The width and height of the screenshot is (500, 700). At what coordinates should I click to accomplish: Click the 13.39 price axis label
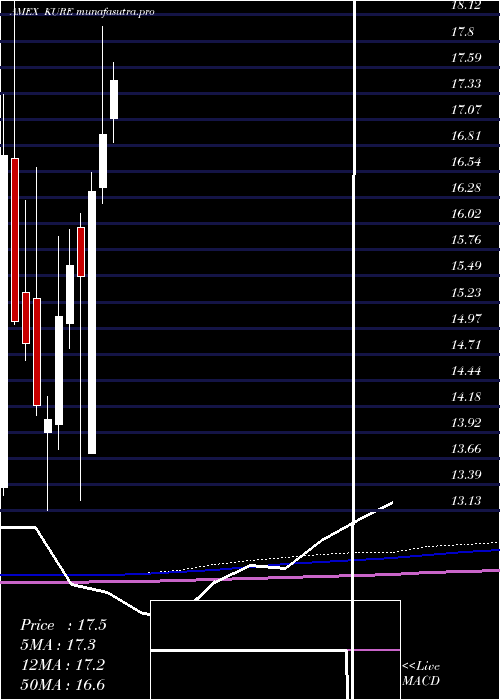click(466, 474)
